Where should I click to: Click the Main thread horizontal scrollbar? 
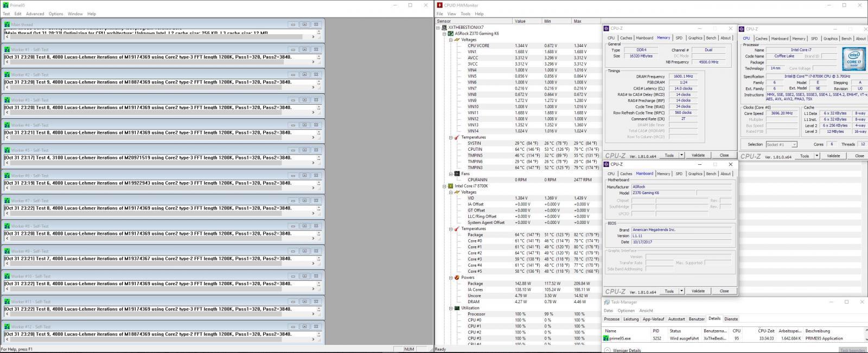160,37
